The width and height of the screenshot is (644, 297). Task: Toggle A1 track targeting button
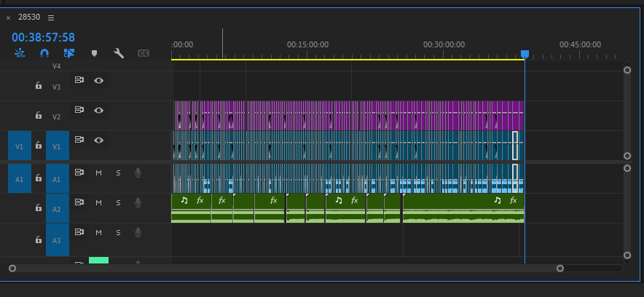click(x=57, y=178)
